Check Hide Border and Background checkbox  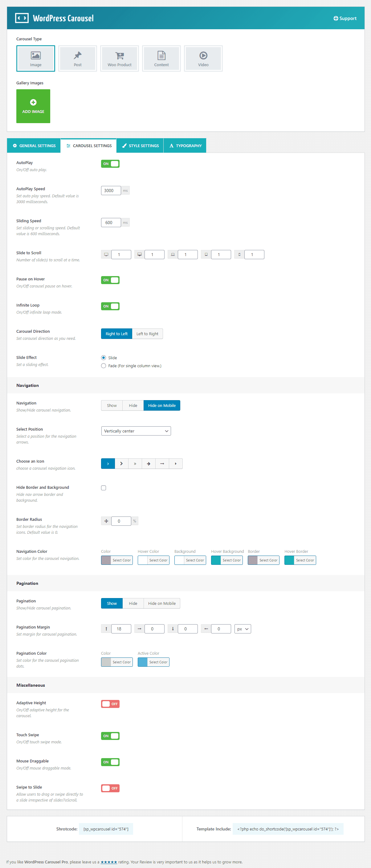(x=104, y=488)
